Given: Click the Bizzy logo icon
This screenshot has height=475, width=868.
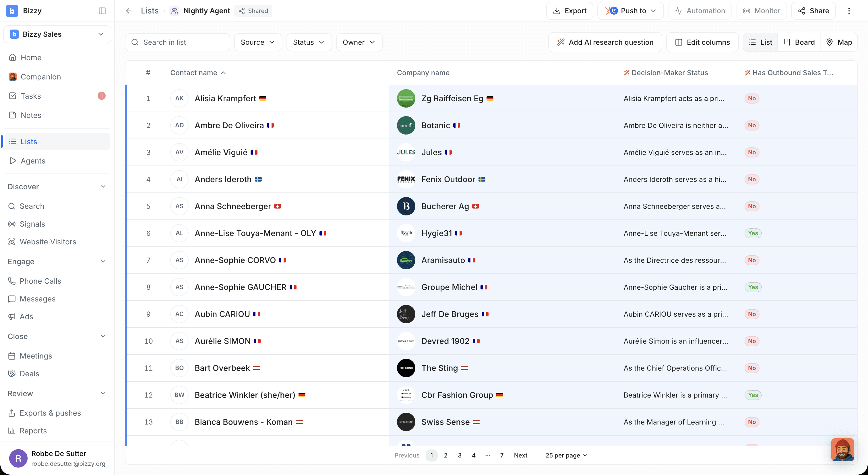Looking at the screenshot, I should click(12, 11).
